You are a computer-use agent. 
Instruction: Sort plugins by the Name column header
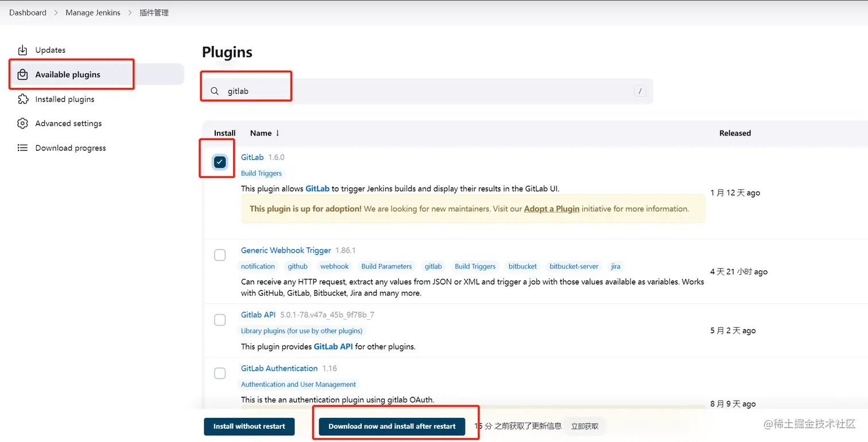click(x=261, y=133)
